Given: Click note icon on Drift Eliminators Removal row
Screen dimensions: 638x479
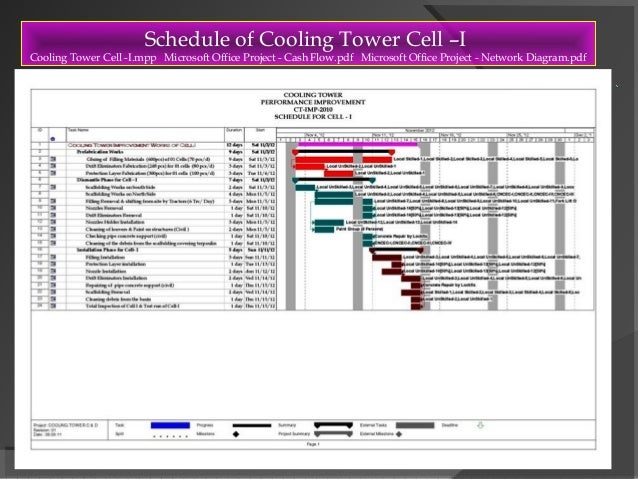Looking at the screenshot, I should point(53,215).
